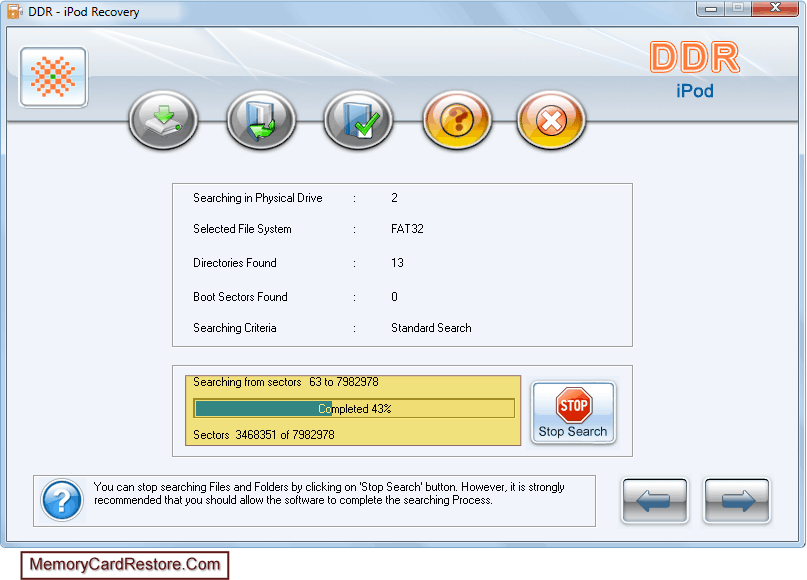
Task: Click the orange starburst logo icon
Action: (x=54, y=77)
